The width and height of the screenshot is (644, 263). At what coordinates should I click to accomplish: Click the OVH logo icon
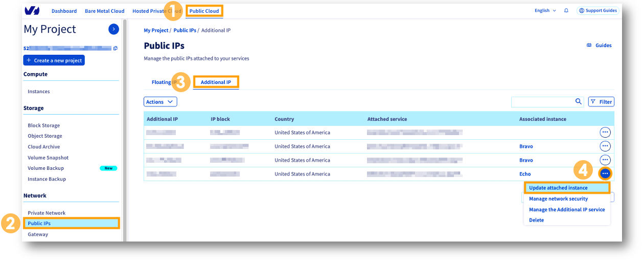[x=32, y=11]
